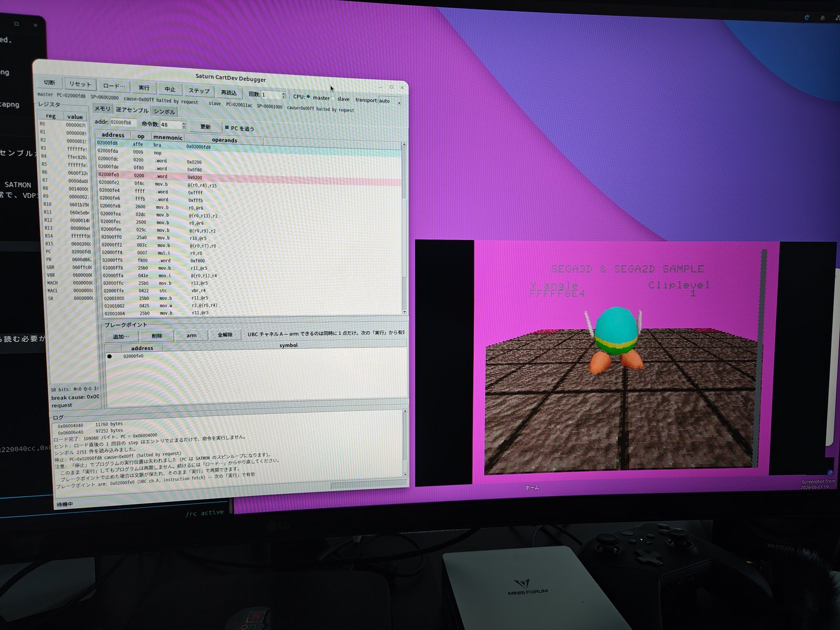The height and width of the screenshot is (630, 840).
Task: Click the arm breakpoint button
Action: (191, 335)
